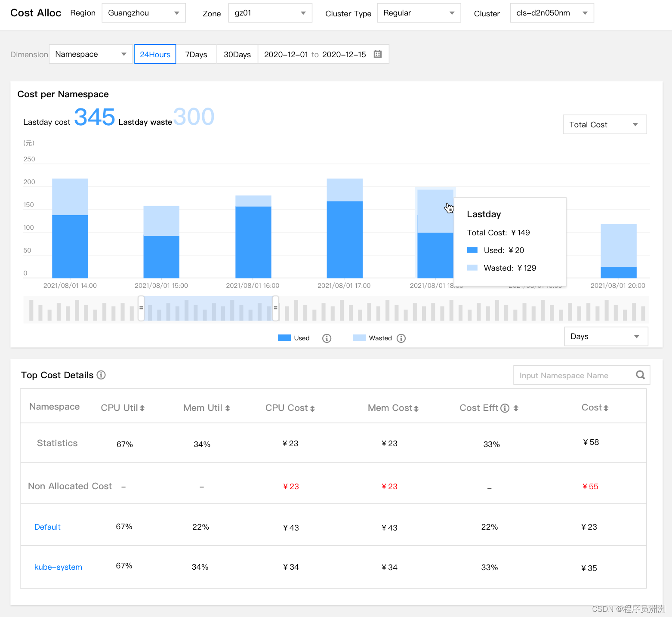Open info icon next to Top Cost Details
The height and width of the screenshot is (617, 672).
click(101, 375)
